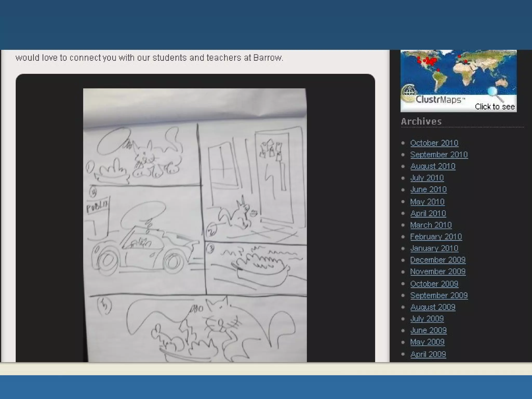
Task: Open the June 2010 archive
Action: [x=428, y=190]
